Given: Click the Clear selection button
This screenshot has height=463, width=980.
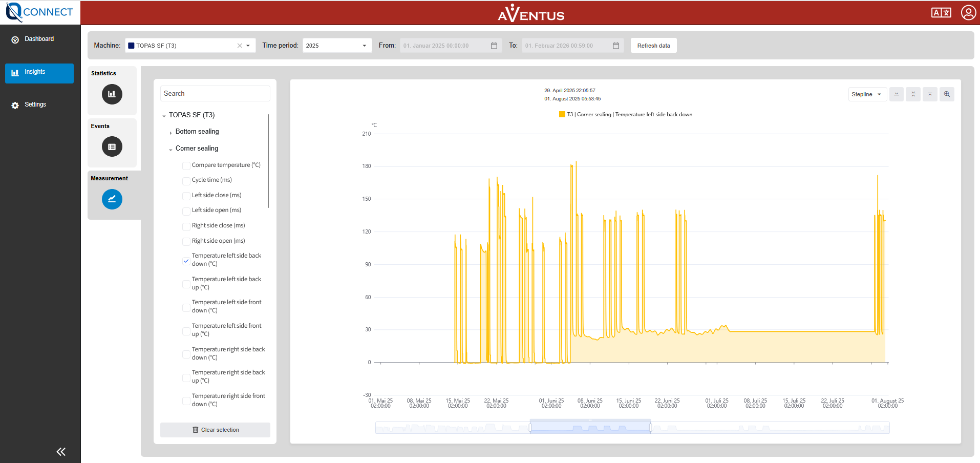Looking at the screenshot, I should [215, 430].
